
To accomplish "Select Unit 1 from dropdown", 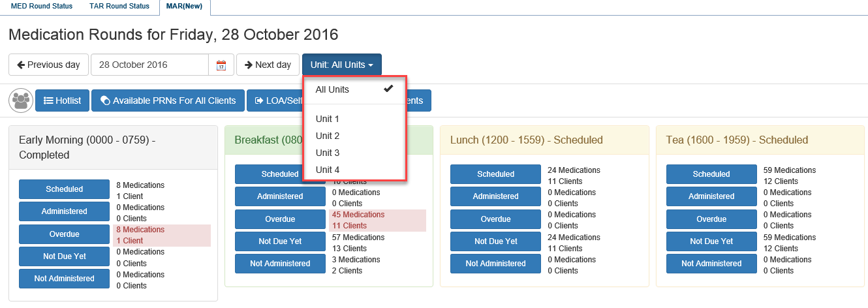I will (328, 119).
